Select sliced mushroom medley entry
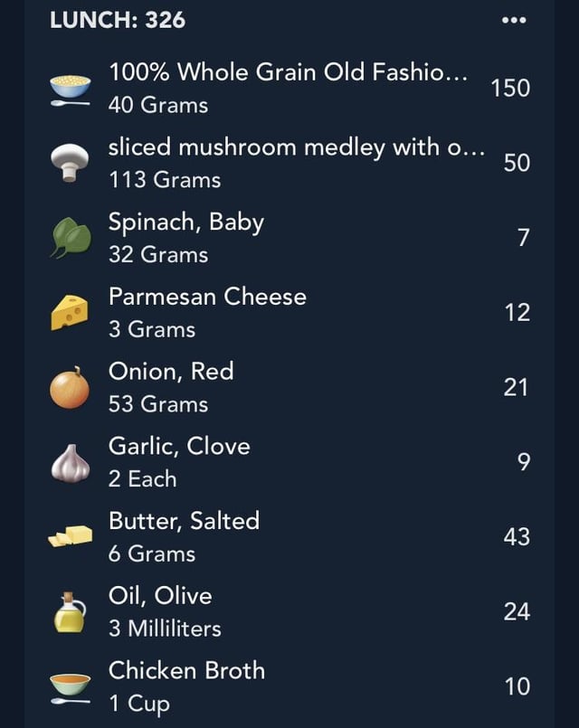579x728 pixels. [x=289, y=163]
